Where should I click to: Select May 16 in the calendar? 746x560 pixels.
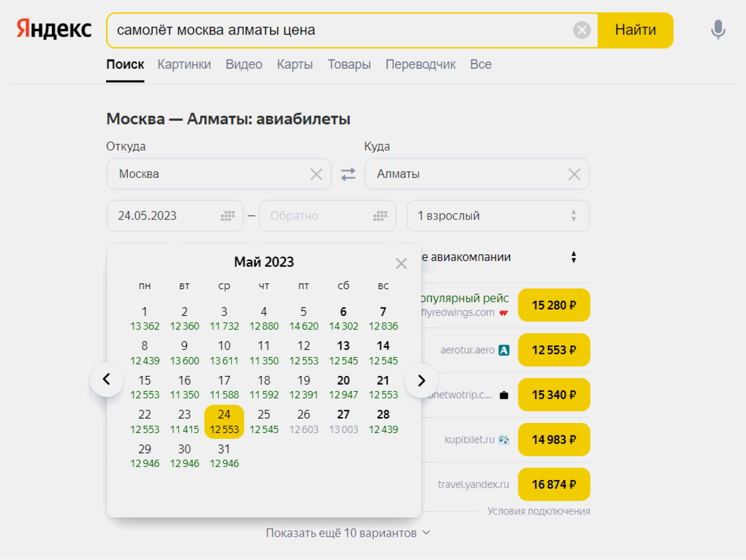[x=185, y=387]
